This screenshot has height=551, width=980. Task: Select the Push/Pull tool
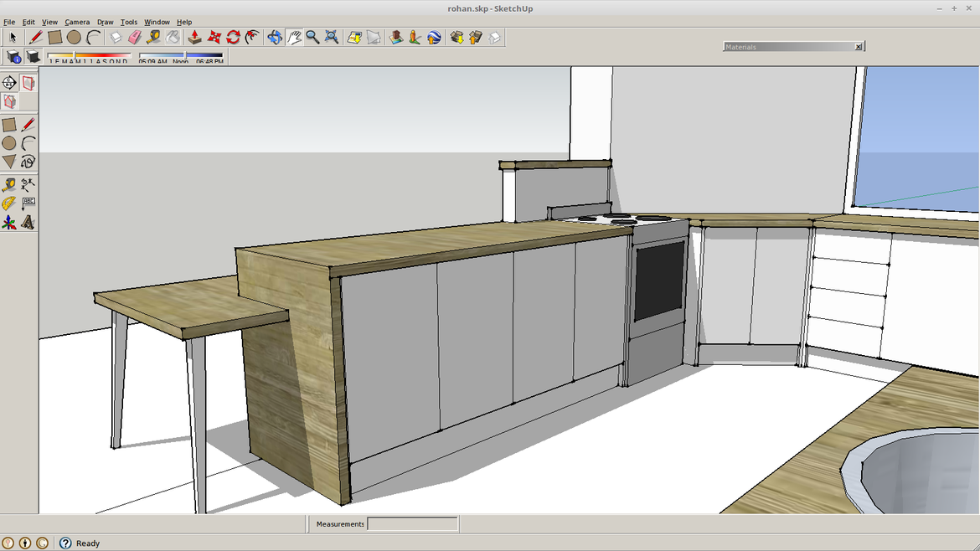click(194, 37)
